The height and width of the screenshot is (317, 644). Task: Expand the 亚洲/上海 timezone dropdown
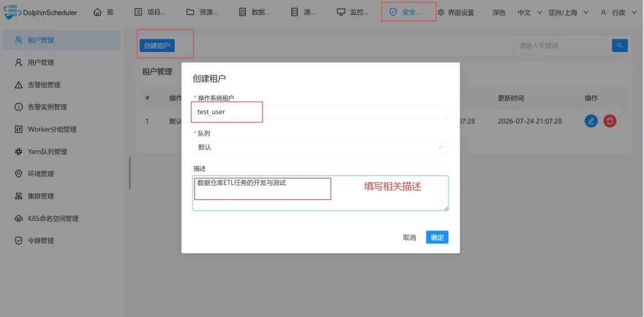568,13
